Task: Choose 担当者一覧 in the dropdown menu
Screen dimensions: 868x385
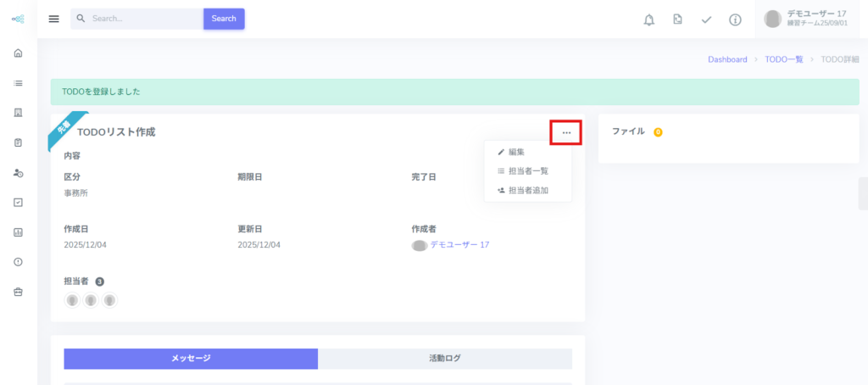Action: tap(527, 171)
